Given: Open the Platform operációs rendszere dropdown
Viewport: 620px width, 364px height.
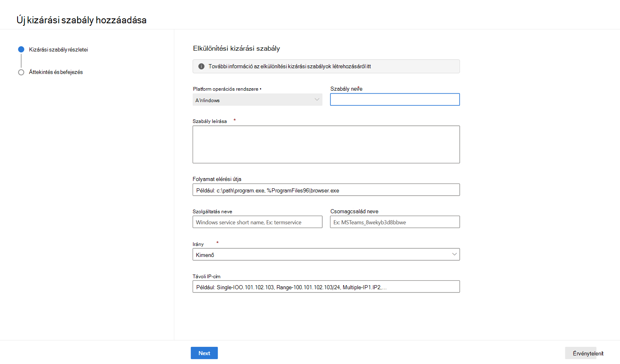Looking at the screenshot, I should pos(257,100).
